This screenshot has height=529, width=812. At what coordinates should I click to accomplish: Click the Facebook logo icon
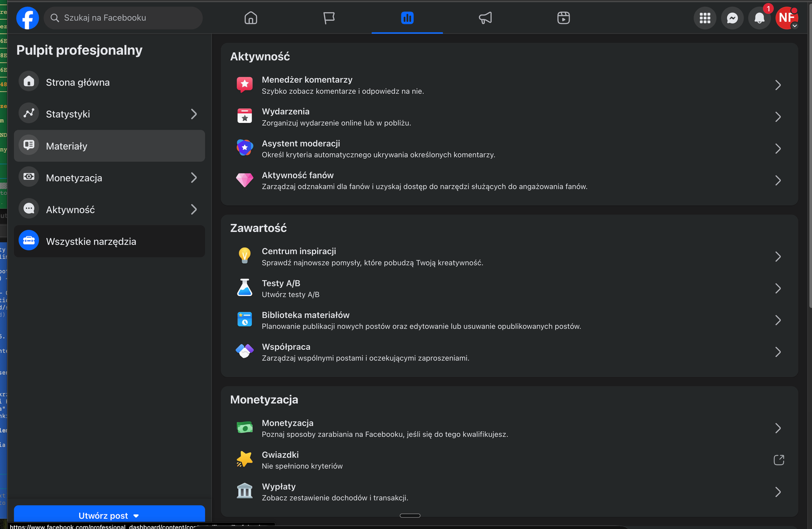(27, 18)
